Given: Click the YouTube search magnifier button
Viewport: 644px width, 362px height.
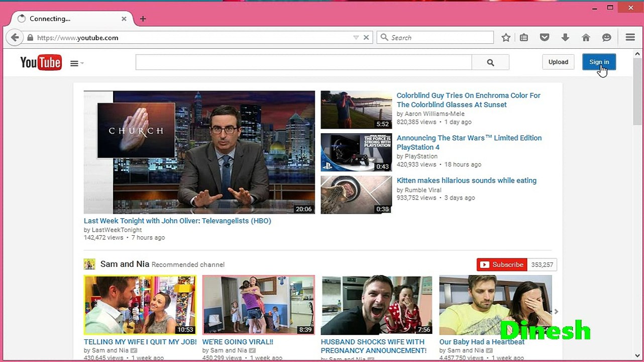Looking at the screenshot, I should pyautogui.click(x=490, y=62).
